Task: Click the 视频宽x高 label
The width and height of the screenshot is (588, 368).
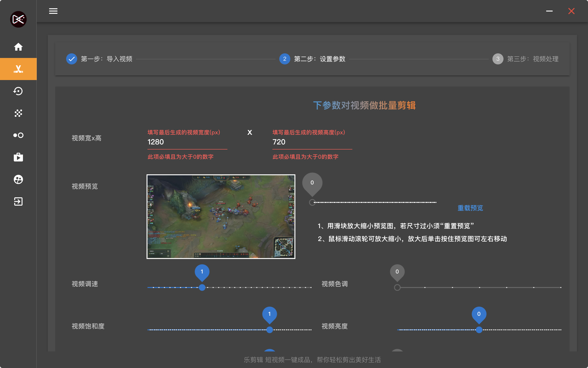Action: (87, 138)
